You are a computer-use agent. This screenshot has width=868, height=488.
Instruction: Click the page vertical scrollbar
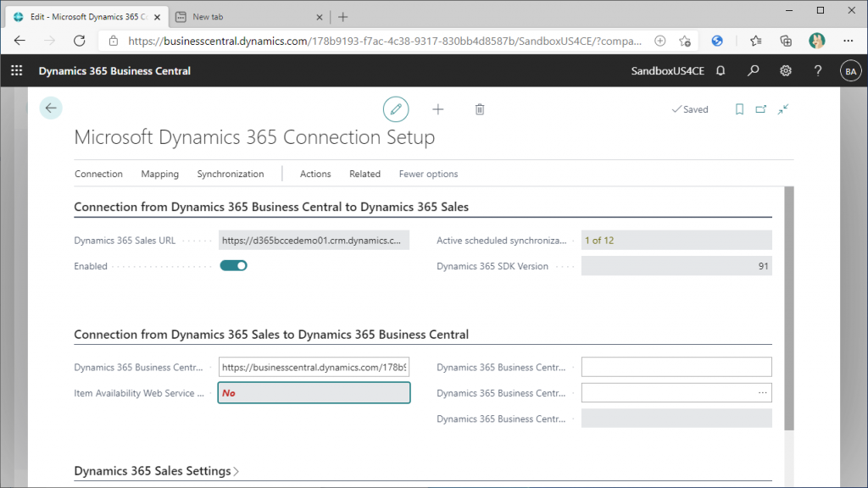tap(789, 308)
